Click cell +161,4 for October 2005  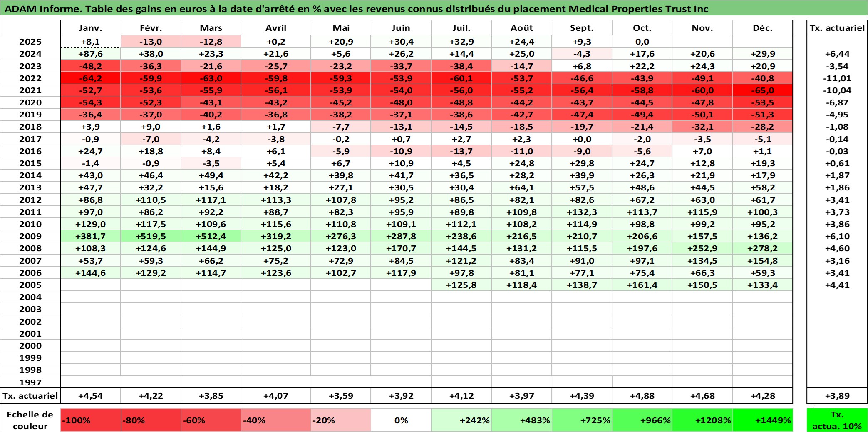click(x=642, y=285)
